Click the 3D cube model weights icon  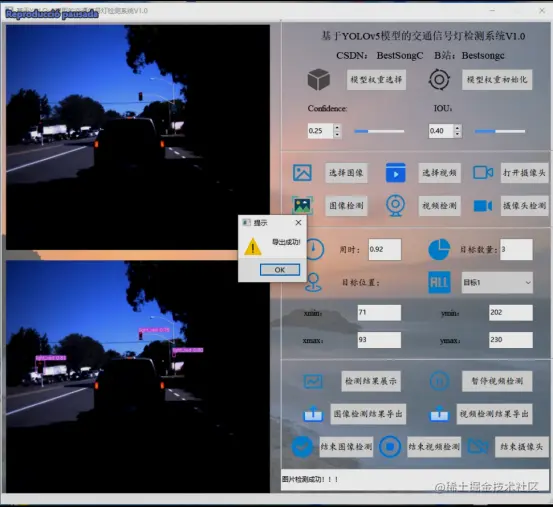[319, 79]
